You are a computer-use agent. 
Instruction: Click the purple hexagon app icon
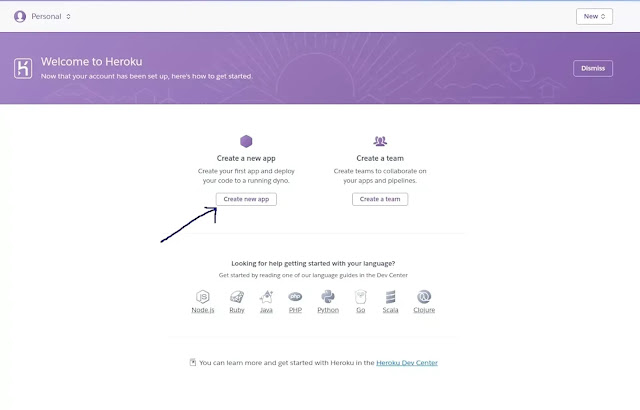tap(246, 141)
